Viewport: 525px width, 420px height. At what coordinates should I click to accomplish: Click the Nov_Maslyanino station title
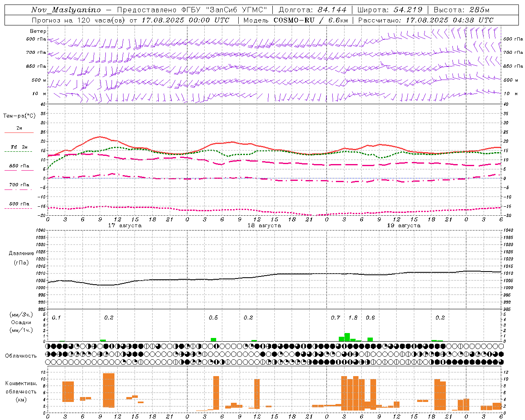[66, 10]
